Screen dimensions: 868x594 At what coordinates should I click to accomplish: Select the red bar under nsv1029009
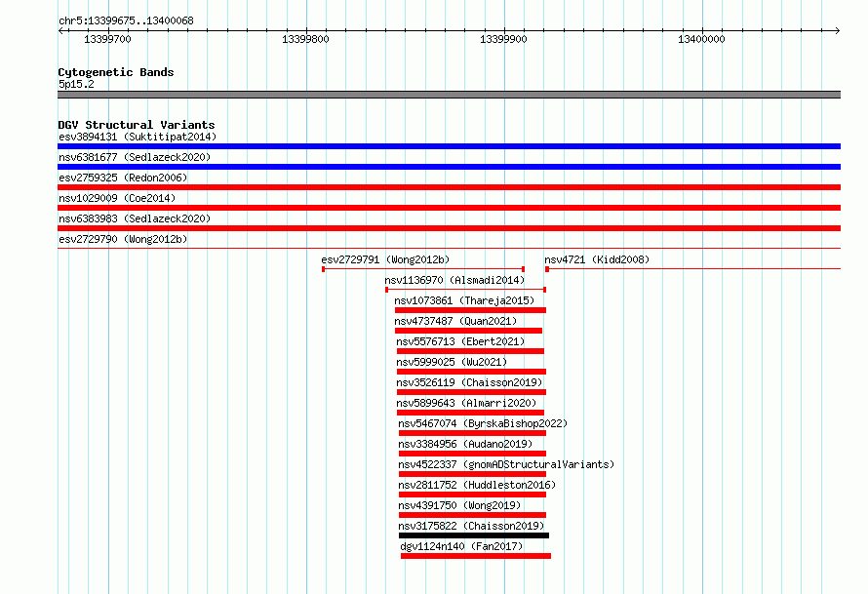[x=449, y=208]
